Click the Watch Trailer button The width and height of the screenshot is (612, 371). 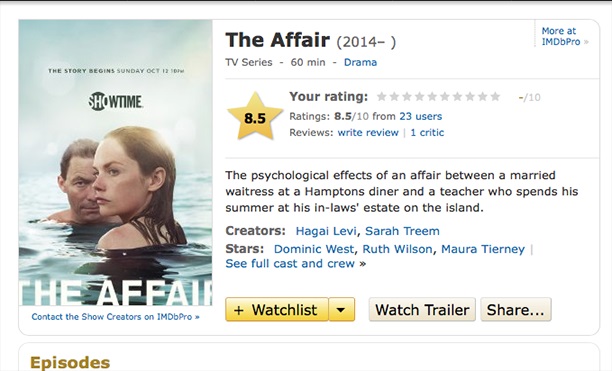click(x=422, y=310)
